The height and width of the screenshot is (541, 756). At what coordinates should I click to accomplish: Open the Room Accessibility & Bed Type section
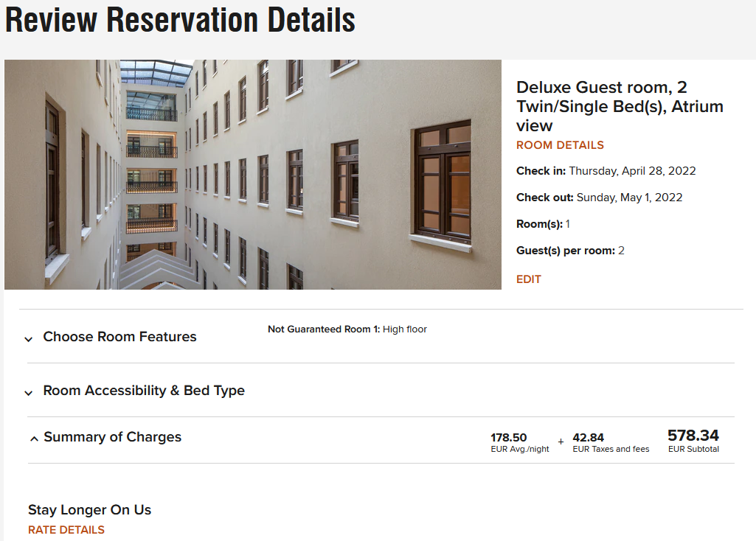tap(144, 391)
